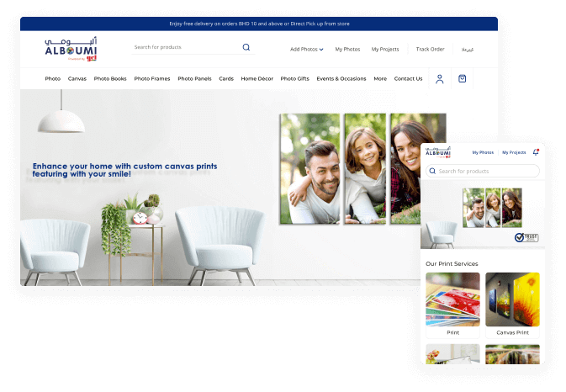
Task: Click the mobile search magnifier icon
Action: (x=432, y=171)
